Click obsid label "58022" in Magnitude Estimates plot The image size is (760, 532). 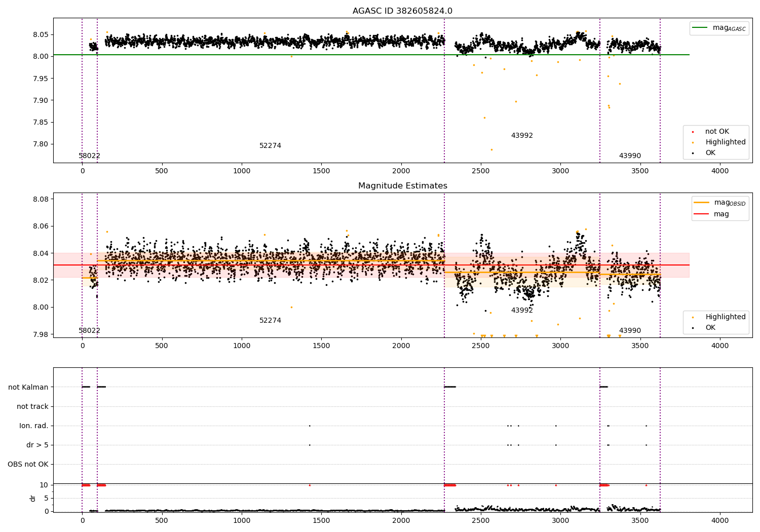(89, 331)
